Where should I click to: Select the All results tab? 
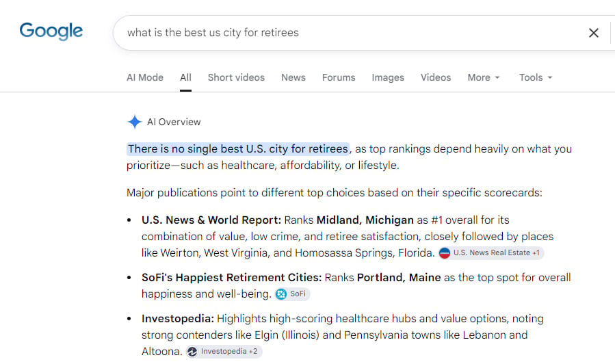[x=185, y=78]
